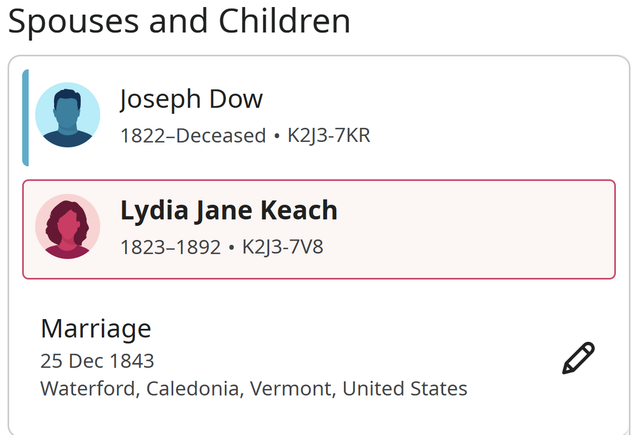The width and height of the screenshot is (631, 435).
Task: Click Joseph Dow's male avatar icon
Action: 68,115
